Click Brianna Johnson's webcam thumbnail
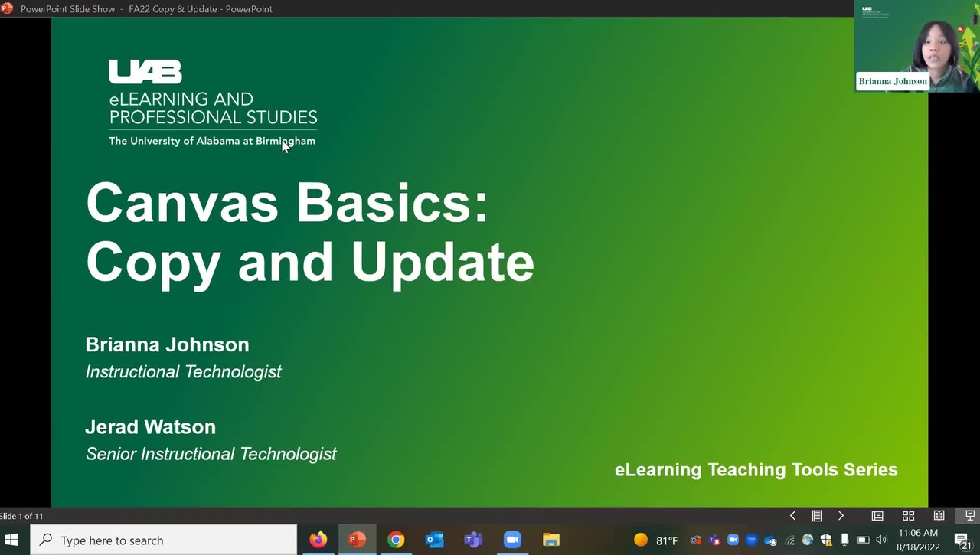 (x=917, y=46)
